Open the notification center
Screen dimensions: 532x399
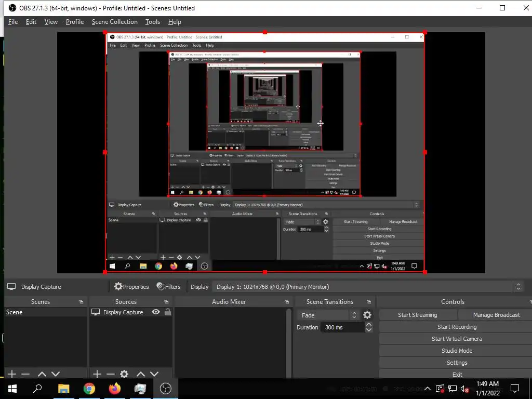(x=515, y=389)
